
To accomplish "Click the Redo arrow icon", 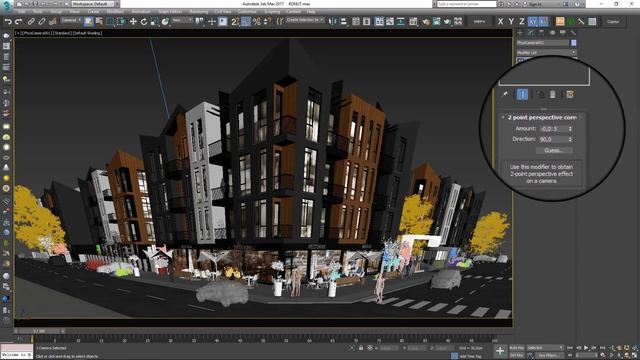I will [x=19, y=21].
